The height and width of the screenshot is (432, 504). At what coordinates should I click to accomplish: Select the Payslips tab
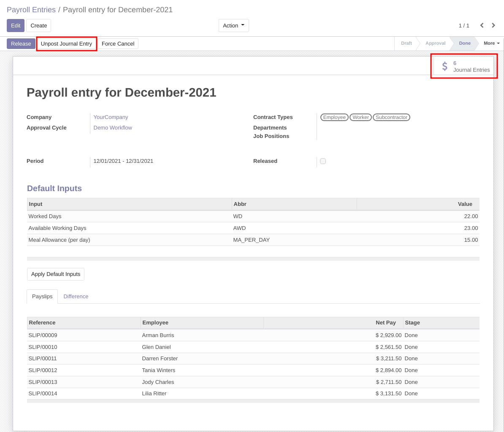pos(42,297)
